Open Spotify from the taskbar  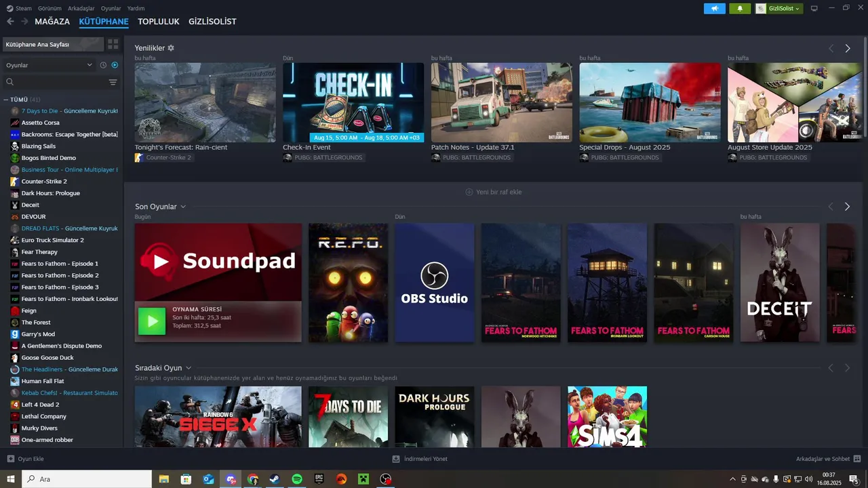click(297, 479)
